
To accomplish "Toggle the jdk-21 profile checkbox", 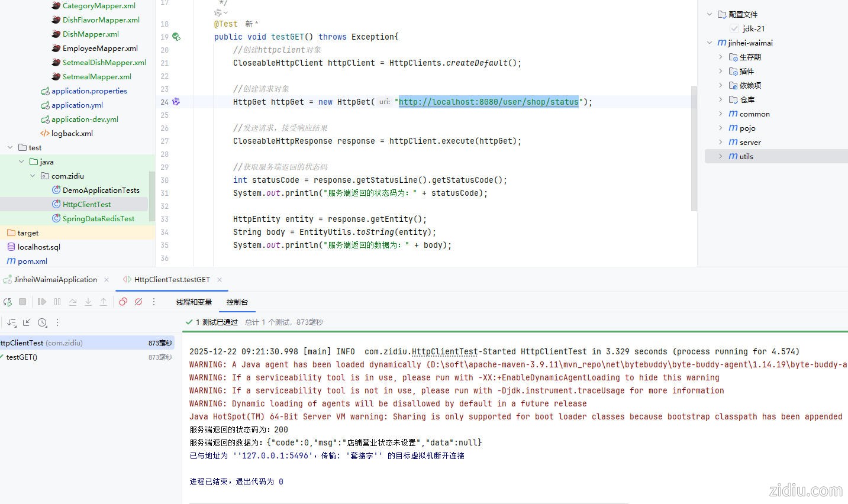I will tap(734, 28).
